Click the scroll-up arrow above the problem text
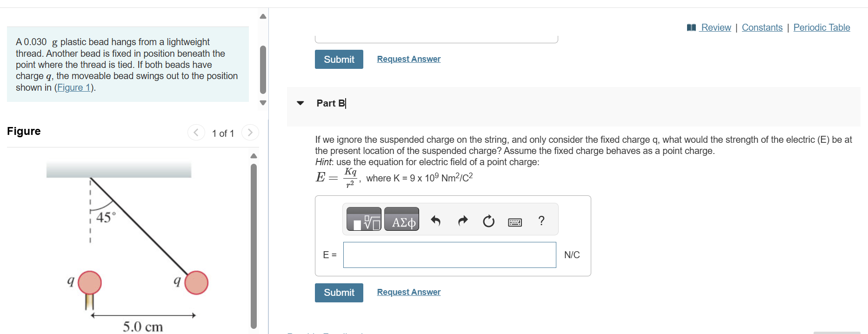 tap(263, 16)
